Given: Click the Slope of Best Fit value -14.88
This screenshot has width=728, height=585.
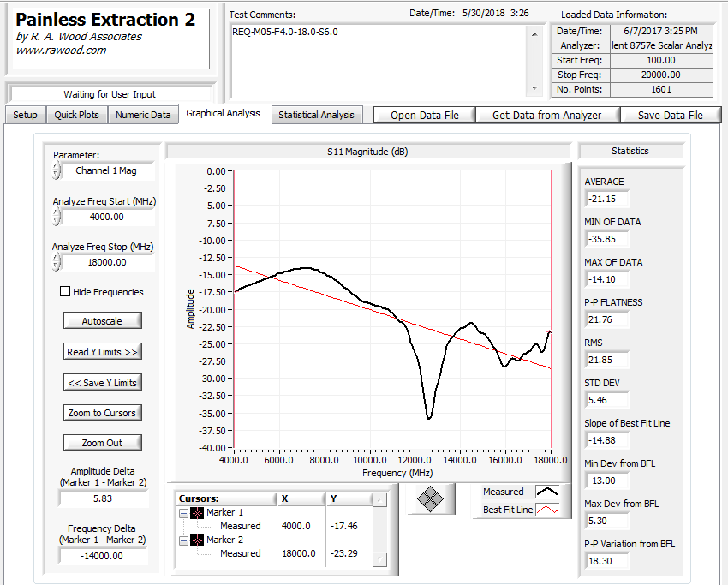Looking at the screenshot, I should (x=607, y=440).
